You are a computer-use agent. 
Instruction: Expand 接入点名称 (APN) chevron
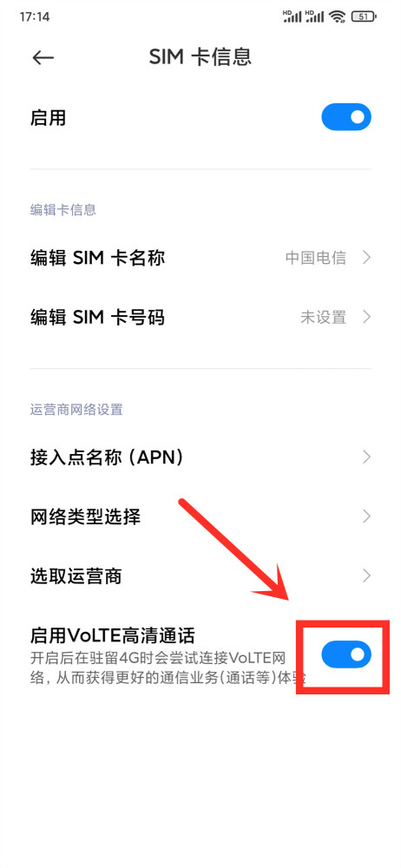pyautogui.click(x=366, y=457)
